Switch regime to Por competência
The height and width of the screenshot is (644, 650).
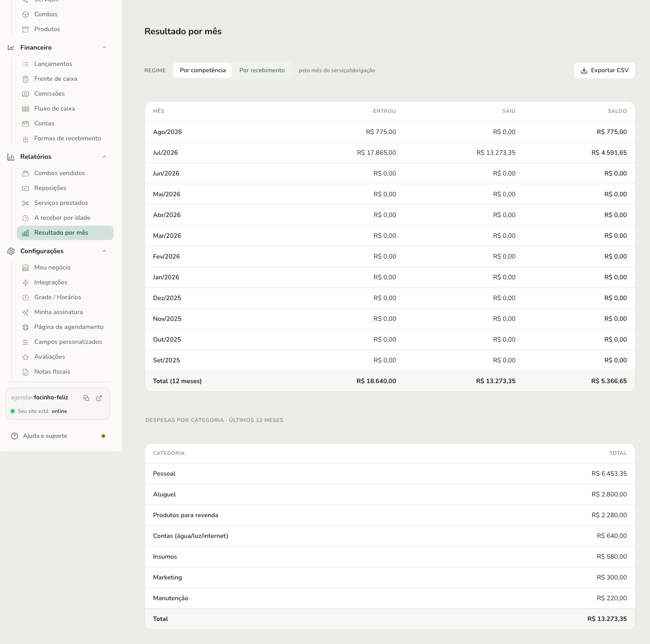point(203,70)
